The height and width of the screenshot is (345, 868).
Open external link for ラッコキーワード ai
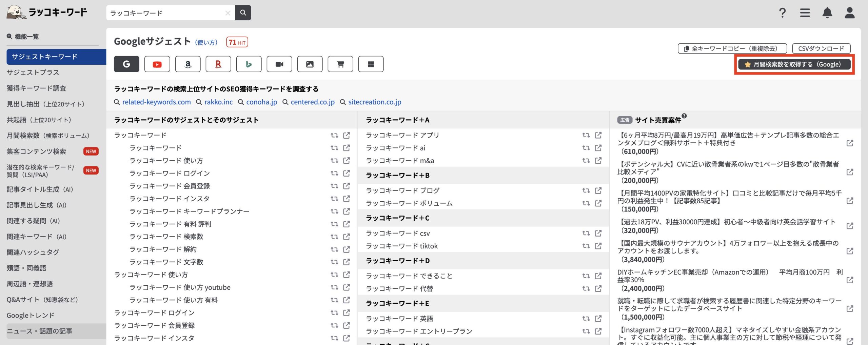(598, 148)
